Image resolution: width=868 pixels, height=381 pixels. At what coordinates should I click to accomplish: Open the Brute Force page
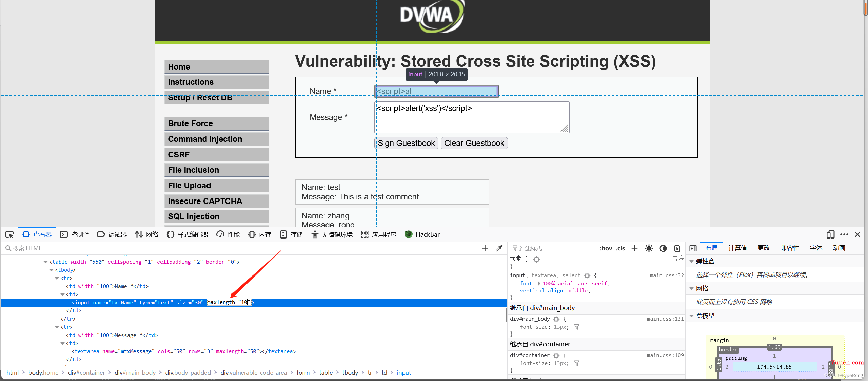217,123
